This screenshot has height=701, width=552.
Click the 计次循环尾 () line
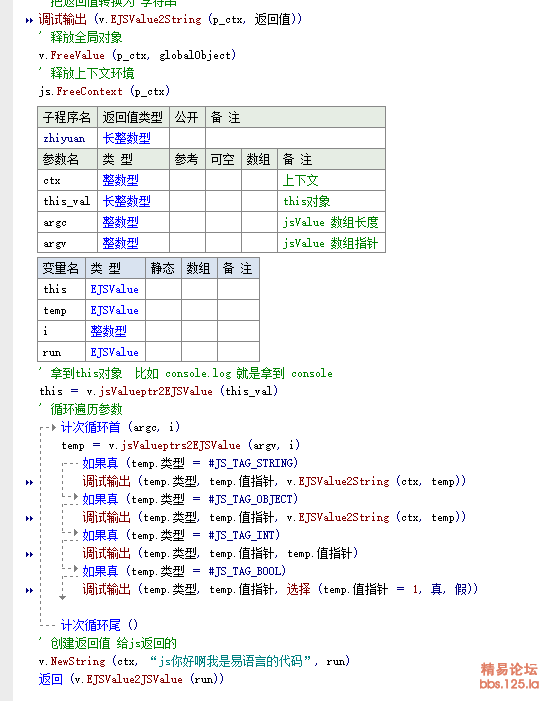[x=99, y=625]
